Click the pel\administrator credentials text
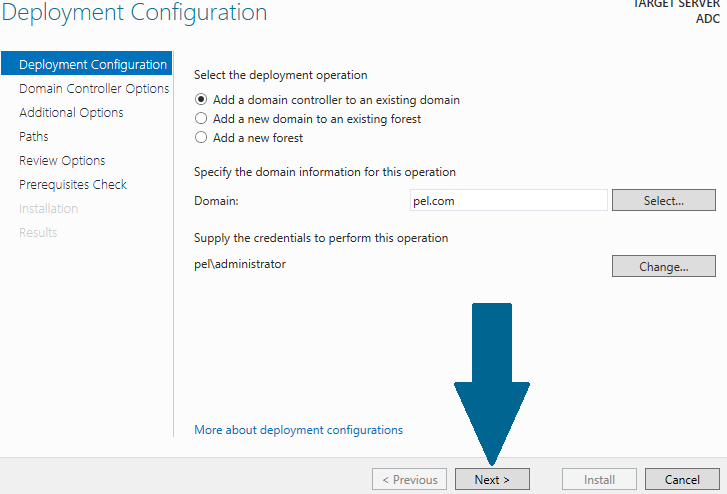The width and height of the screenshot is (727, 494). 240,264
